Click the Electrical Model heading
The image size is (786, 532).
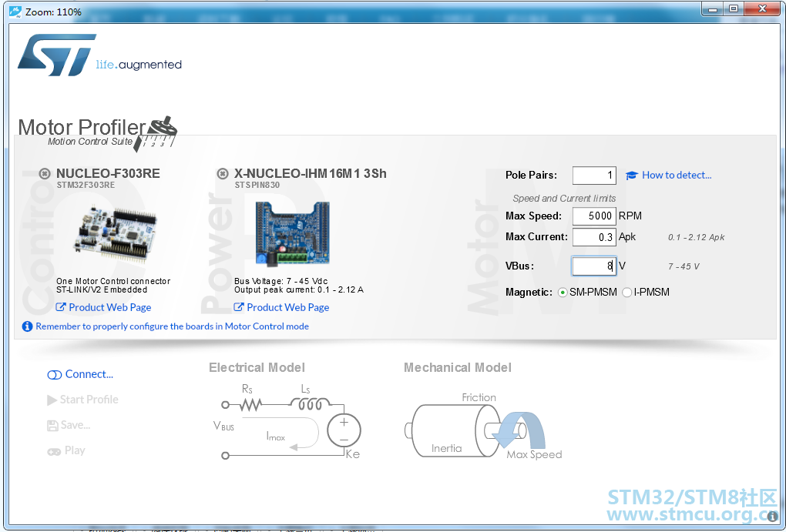tap(257, 368)
